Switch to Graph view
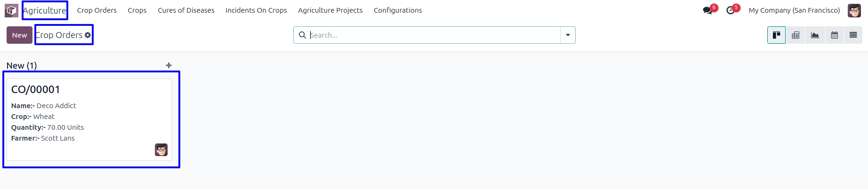Screen dimensions: 868x189 pos(815,35)
